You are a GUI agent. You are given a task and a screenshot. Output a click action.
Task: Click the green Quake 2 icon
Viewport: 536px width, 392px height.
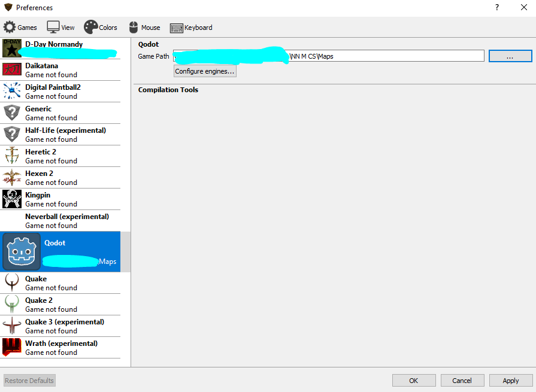point(12,304)
